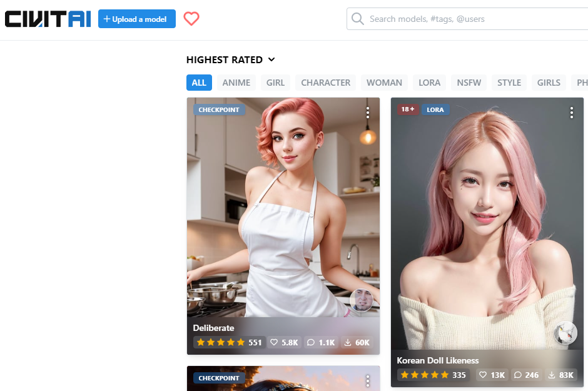The width and height of the screenshot is (588, 391).
Task: Click the Civitai logo
Action: [48, 19]
